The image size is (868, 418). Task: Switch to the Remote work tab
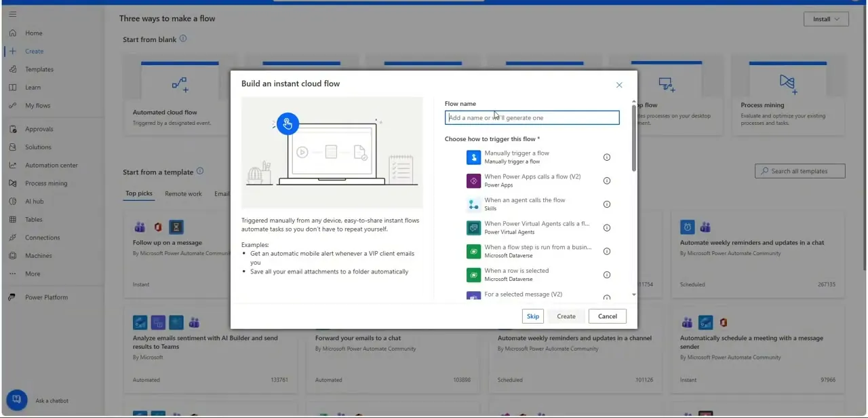[183, 193]
